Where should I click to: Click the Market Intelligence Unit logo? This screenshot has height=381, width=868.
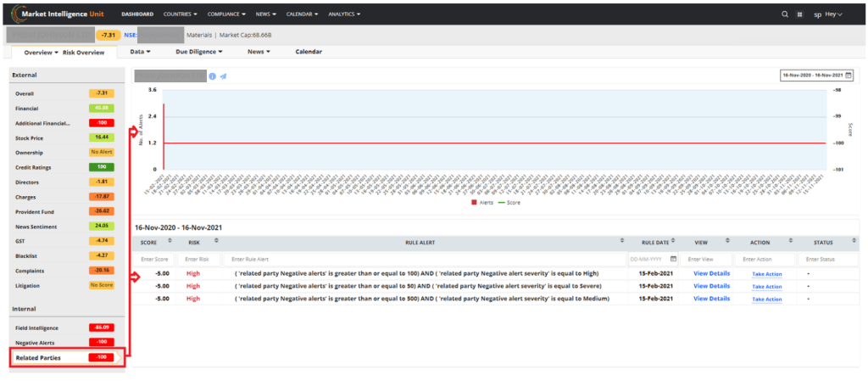pos(58,14)
